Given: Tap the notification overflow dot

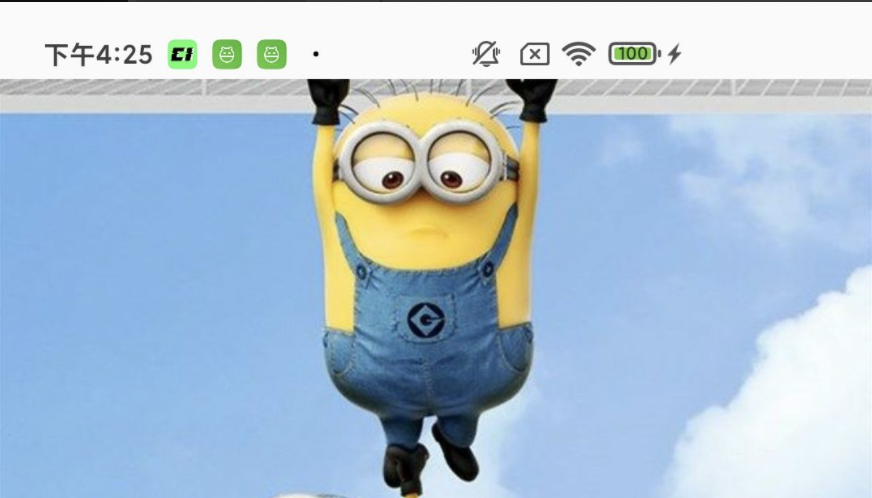Looking at the screenshot, I should point(316,54).
